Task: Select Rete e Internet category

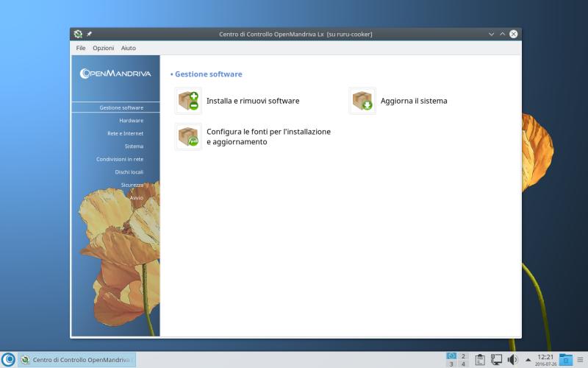Action: [125, 133]
